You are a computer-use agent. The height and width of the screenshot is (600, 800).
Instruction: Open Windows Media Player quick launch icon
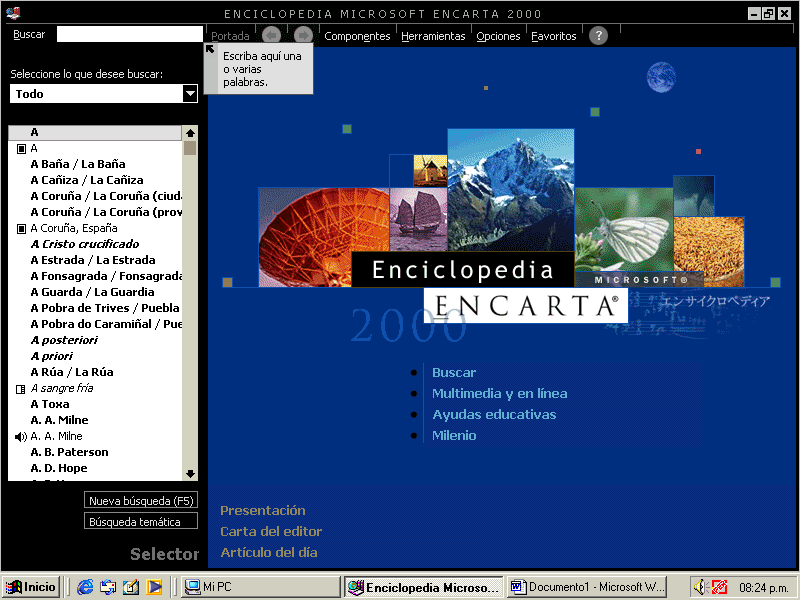click(x=154, y=587)
